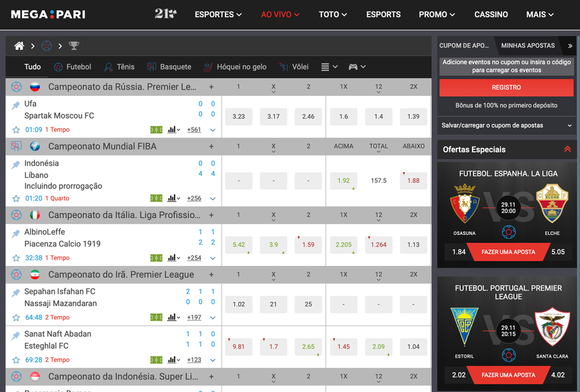
Task: Select 1.92 ACIMA odds for Indonésia match
Action: click(x=343, y=181)
